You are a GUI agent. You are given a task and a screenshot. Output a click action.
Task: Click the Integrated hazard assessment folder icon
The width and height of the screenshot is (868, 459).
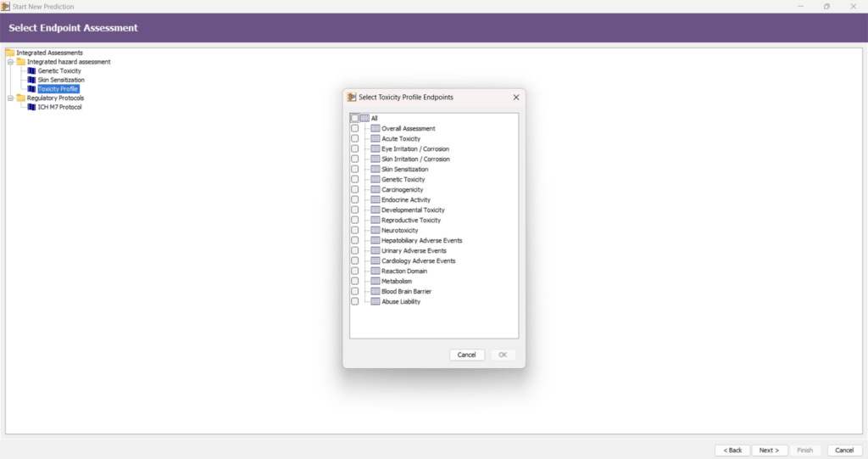click(x=20, y=62)
